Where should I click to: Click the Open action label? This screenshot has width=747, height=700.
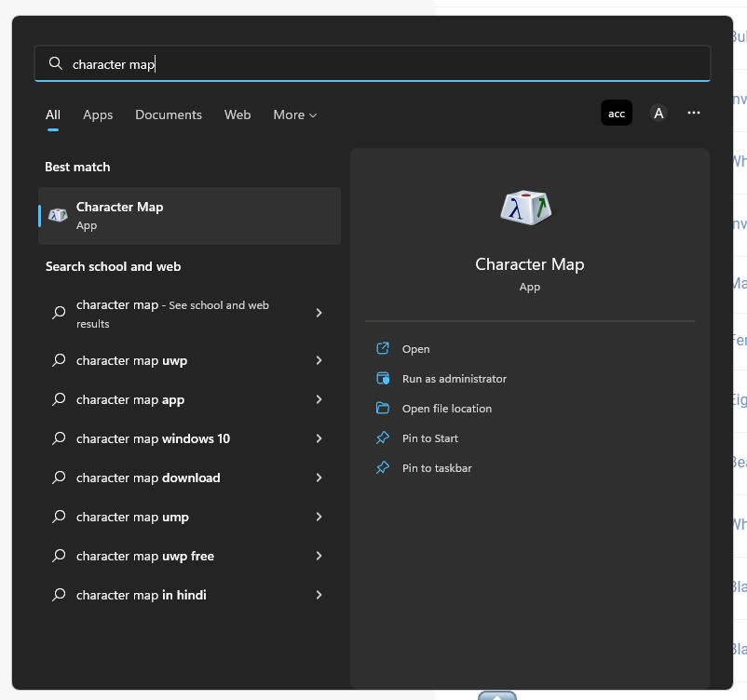click(x=416, y=349)
